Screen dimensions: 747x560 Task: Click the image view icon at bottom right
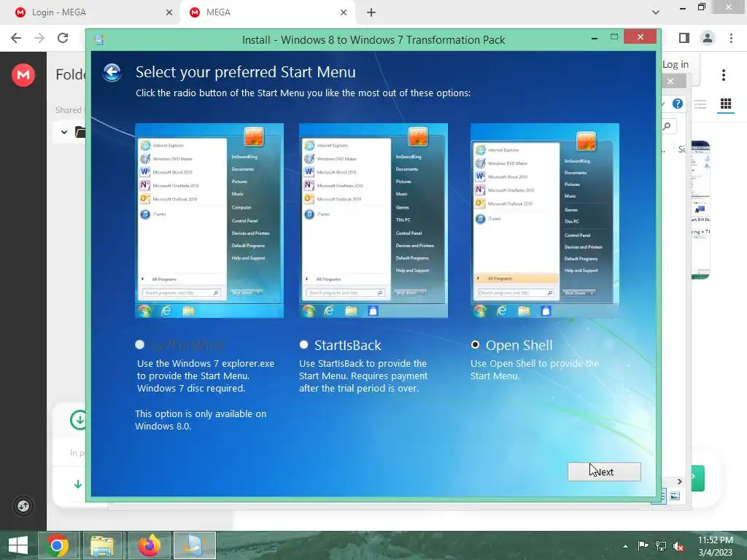[x=675, y=496]
